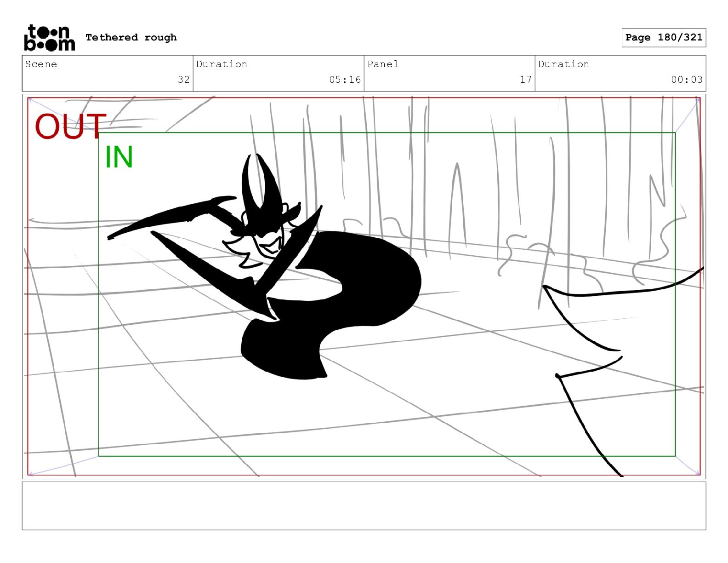Click the red 'OUT' camera frame label
Screen dimensions: 728x563
click(70, 126)
